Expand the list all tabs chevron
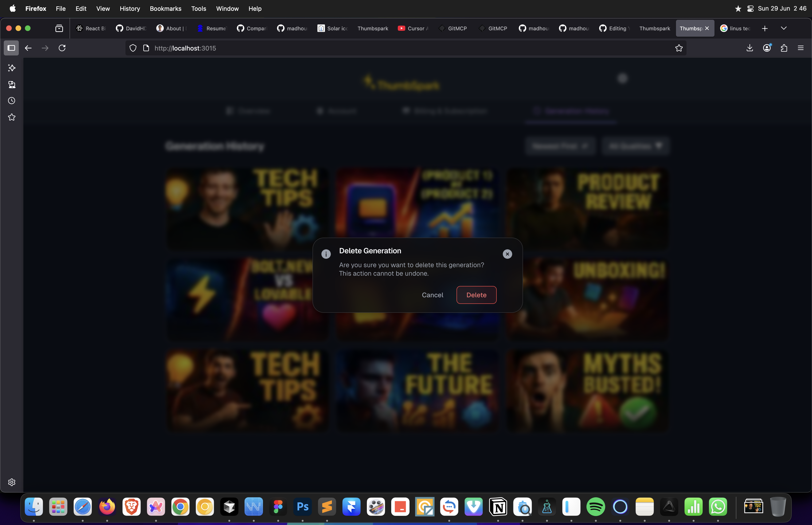The width and height of the screenshot is (812, 525). pos(783,28)
